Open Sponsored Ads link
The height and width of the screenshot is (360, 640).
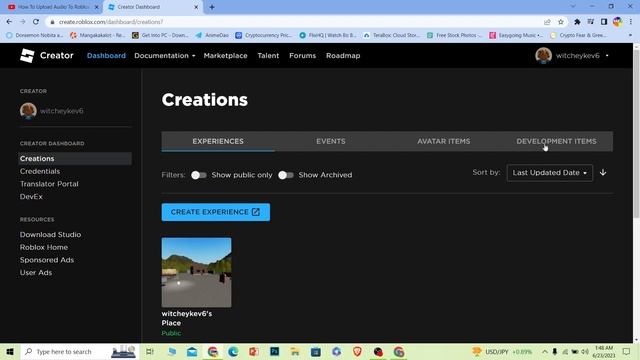point(47,260)
